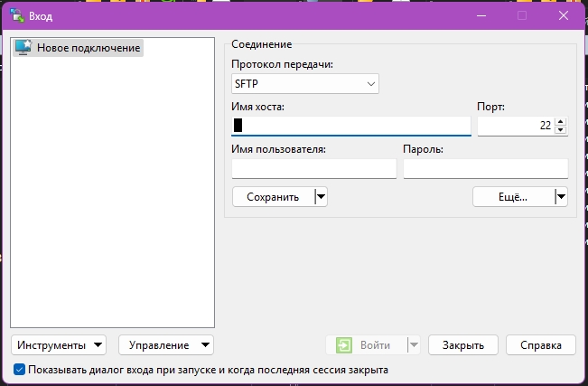Click the 'Сохранить' button

point(274,197)
